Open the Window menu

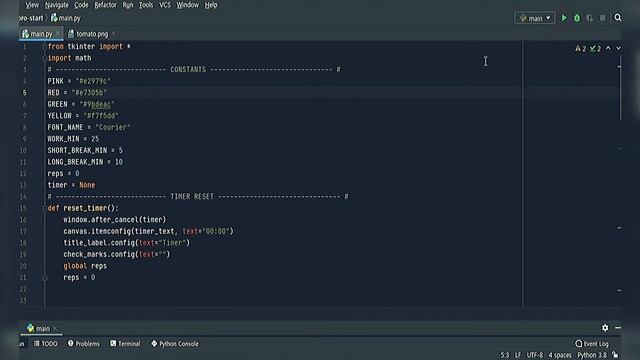(187, 5)
